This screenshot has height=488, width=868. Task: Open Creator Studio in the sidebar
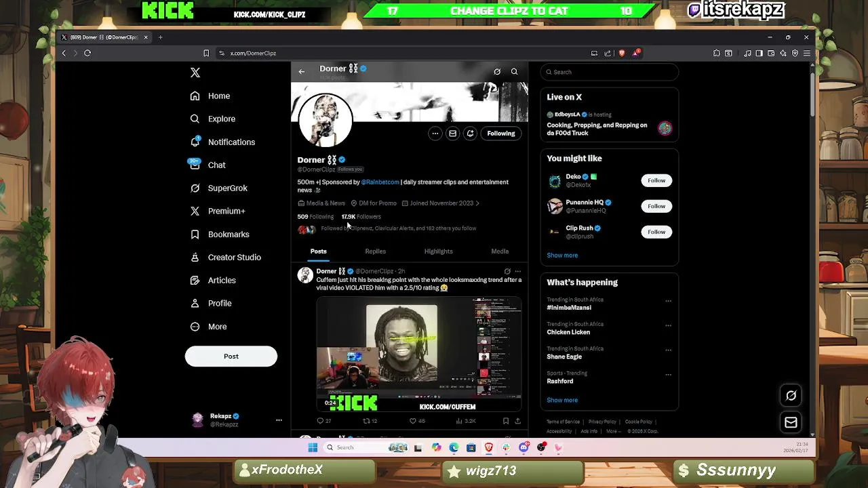[225, 258]
